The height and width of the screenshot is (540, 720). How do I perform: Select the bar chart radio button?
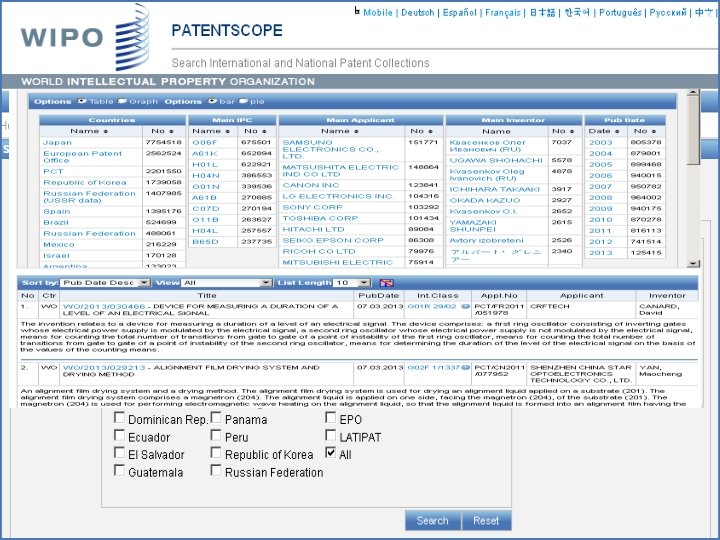click(213, 101)
